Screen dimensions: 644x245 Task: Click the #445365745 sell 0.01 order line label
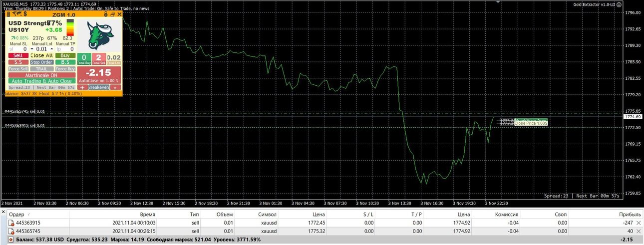(25, 111)
